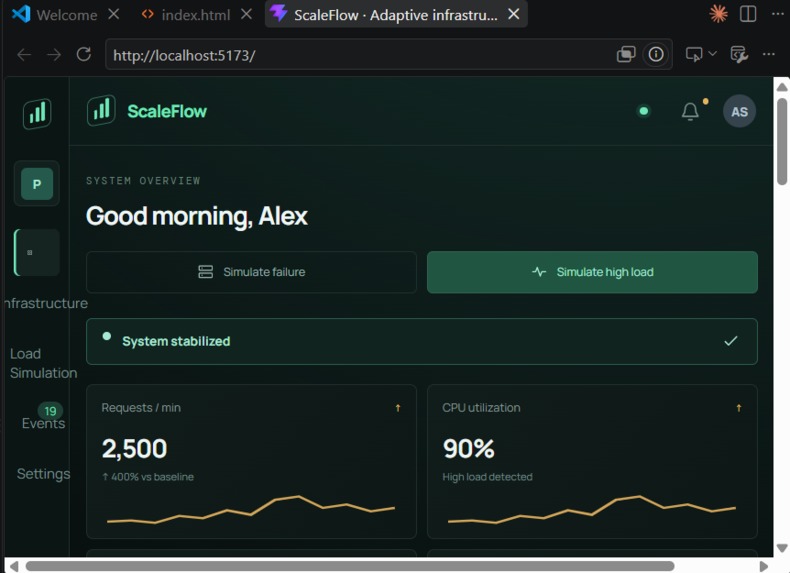Select the P project badge

click(37, 184)
